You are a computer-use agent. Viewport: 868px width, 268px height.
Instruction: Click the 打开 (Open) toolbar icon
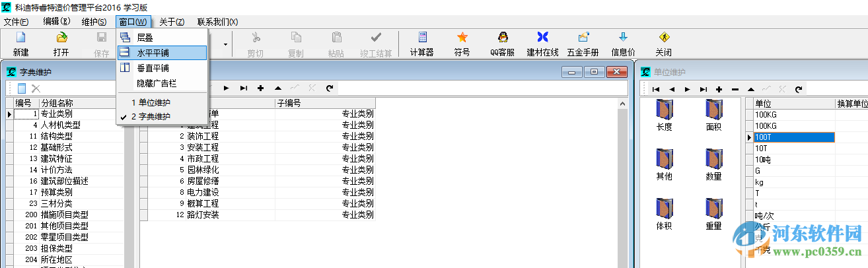click(61, 44)
